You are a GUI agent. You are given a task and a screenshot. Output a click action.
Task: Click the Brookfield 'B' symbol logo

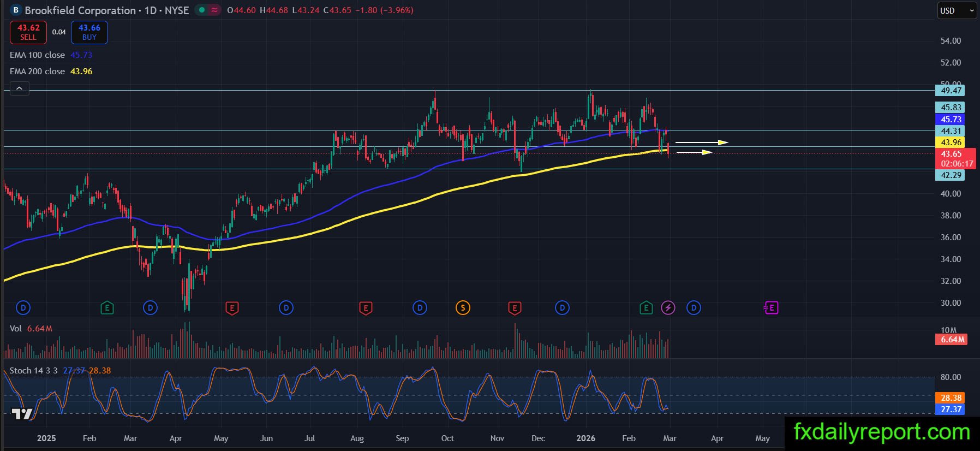(16, 10)
